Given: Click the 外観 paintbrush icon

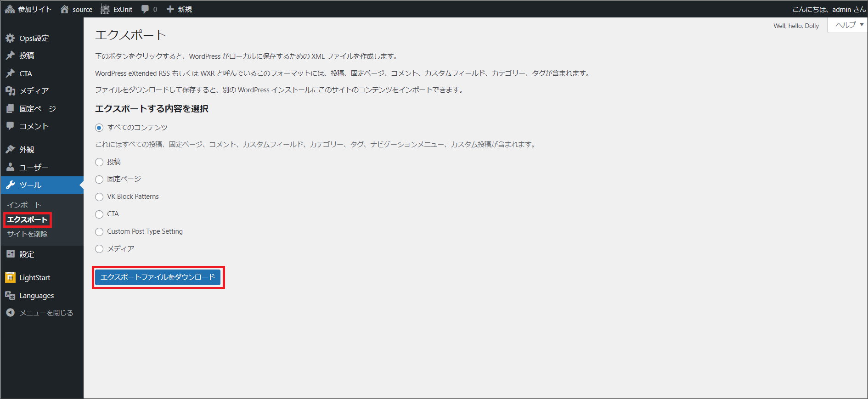Looking at the screenshot, I should pyautogui.click(x=10, y=149).
